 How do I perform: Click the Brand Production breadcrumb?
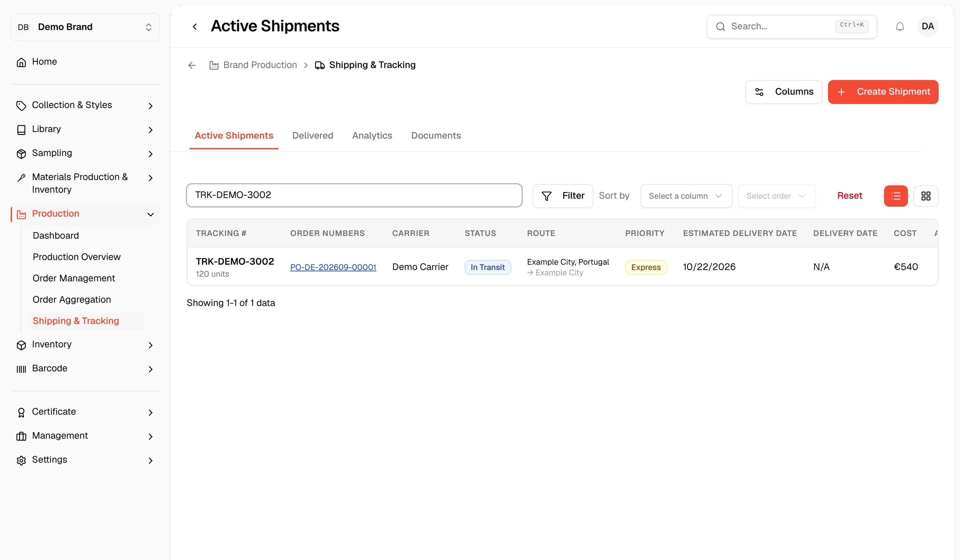click(253, 65)
